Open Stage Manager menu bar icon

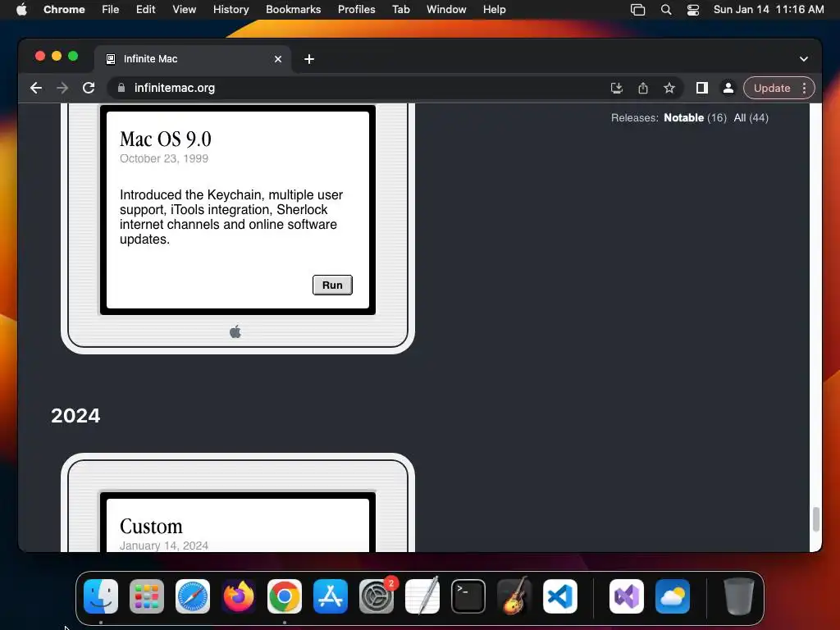(637, 10)
